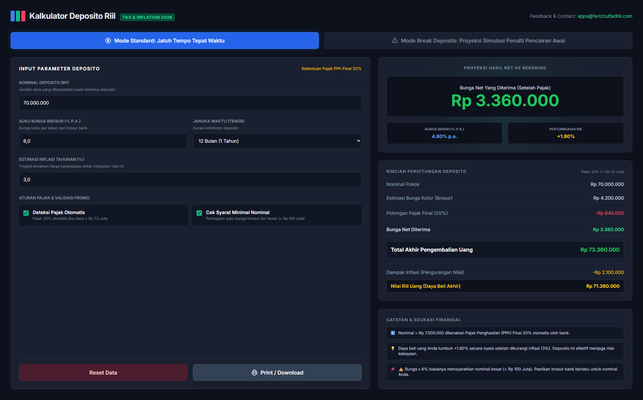Viewport: 643px width, 400px height.
Task: Click the Aturan Pajak & Validasi Promo label
Action: (x=54, y=198)
